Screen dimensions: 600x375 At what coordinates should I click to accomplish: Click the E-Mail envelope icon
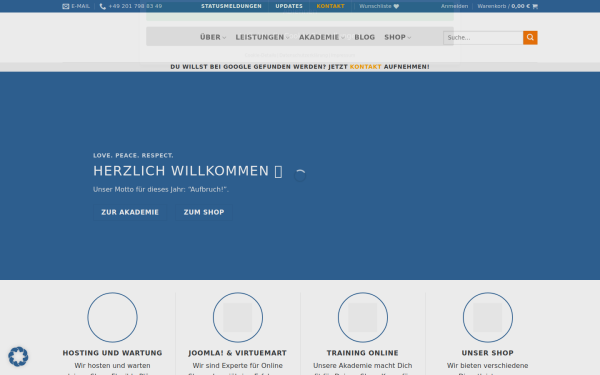coord(65,6)
